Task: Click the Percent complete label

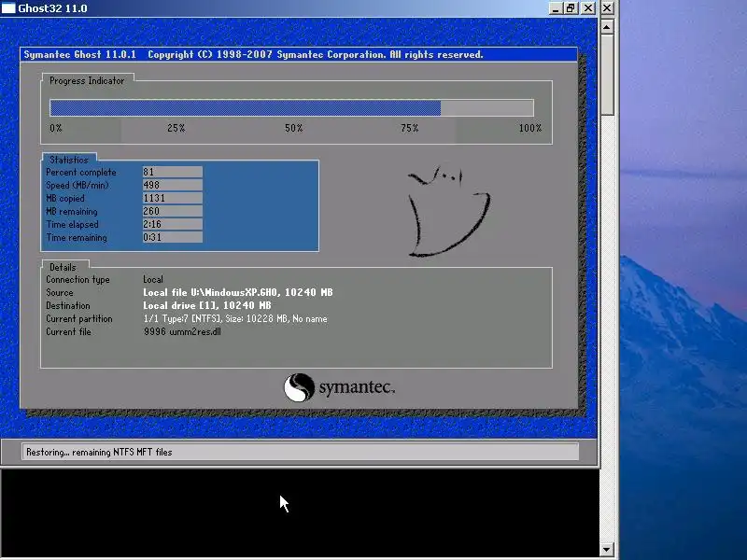Action: coord(81,172)
